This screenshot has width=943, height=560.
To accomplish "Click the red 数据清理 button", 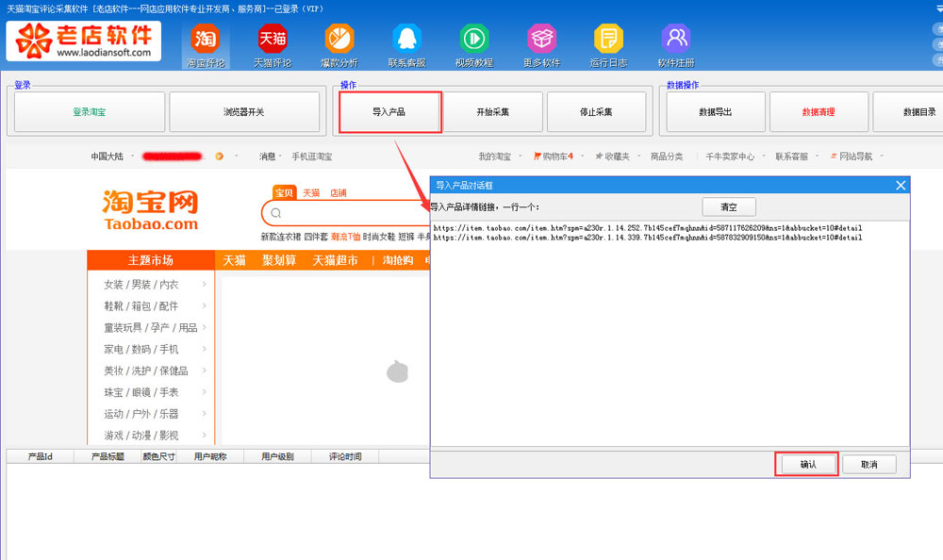I will (x=819, y=112).
